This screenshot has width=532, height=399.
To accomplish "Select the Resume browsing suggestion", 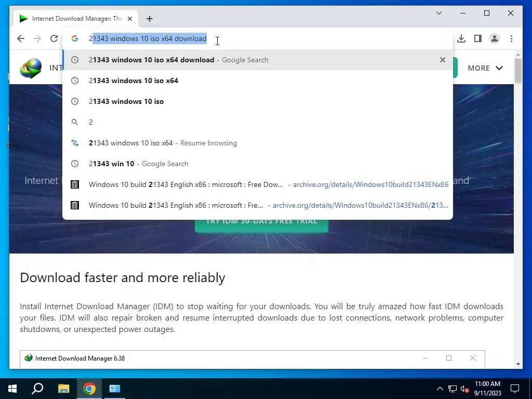I will coord(258,143).
